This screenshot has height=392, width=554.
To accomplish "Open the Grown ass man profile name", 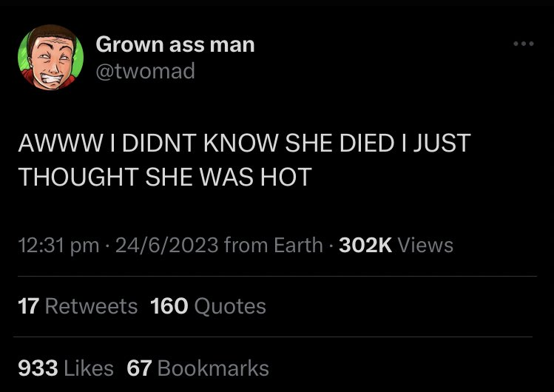I will tap(175, 45).
